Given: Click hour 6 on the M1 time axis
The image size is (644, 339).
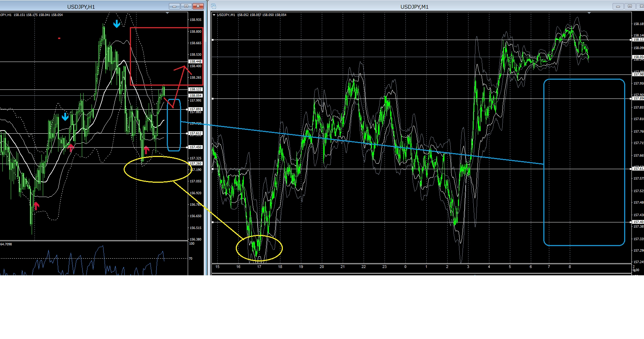Looking at the screenshot, I should tap(531, 267).
